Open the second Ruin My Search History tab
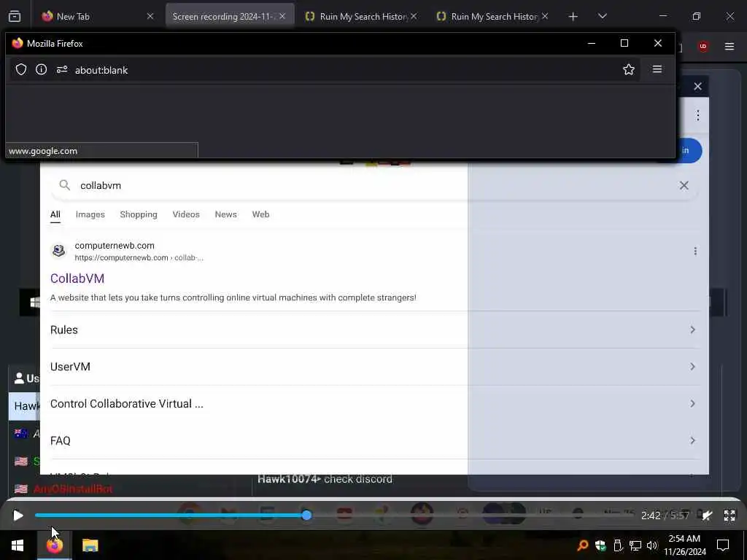 494,16
